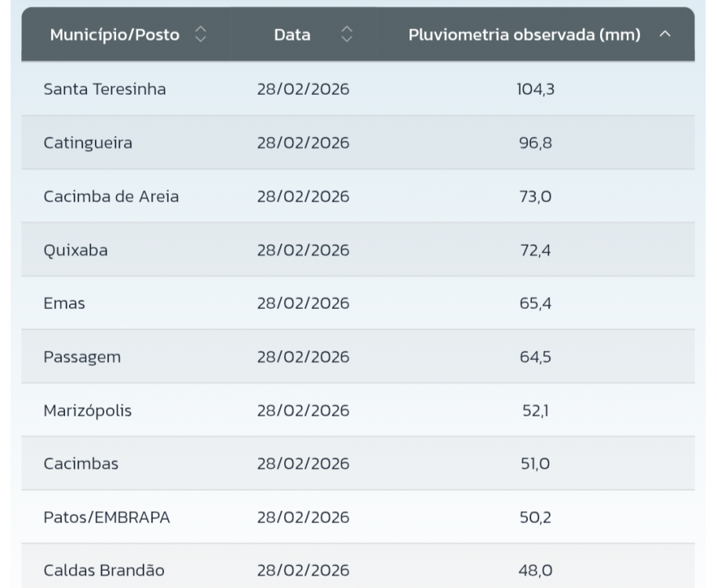Image resolution: width=717 pixels, height=588 pixels.
Task: Click the 96,8 rainfall value
Action: click(535, 143)
